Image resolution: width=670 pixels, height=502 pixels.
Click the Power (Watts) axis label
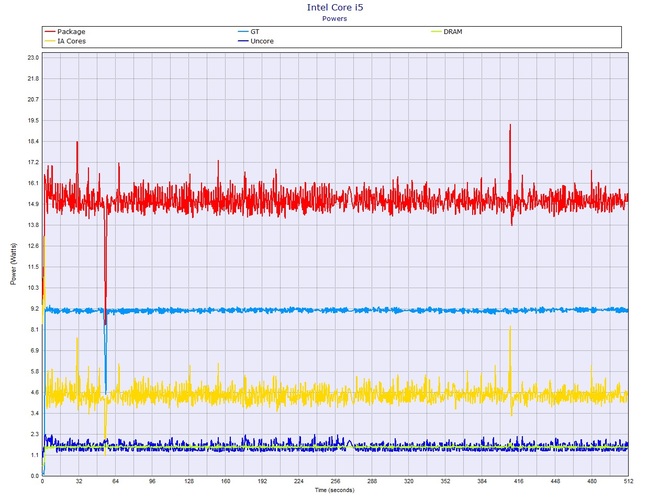click(13, 264)
